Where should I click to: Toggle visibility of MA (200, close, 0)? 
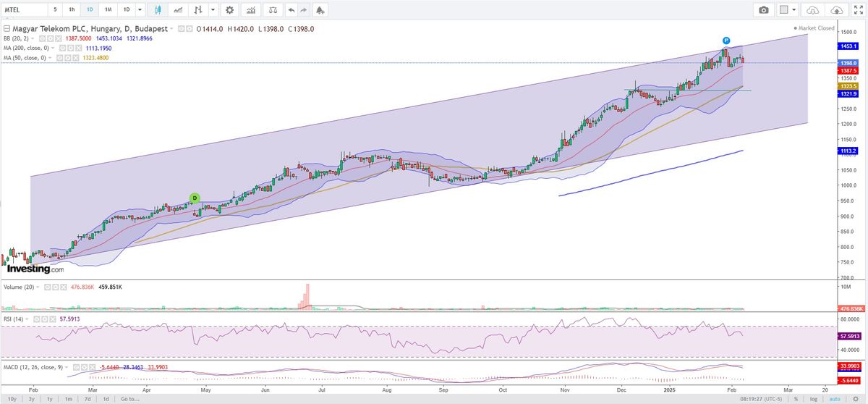[62, 49]
